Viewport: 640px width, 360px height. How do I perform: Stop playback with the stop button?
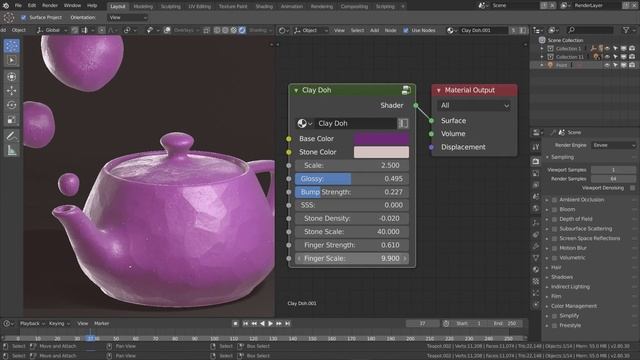(x=236, y=323)
